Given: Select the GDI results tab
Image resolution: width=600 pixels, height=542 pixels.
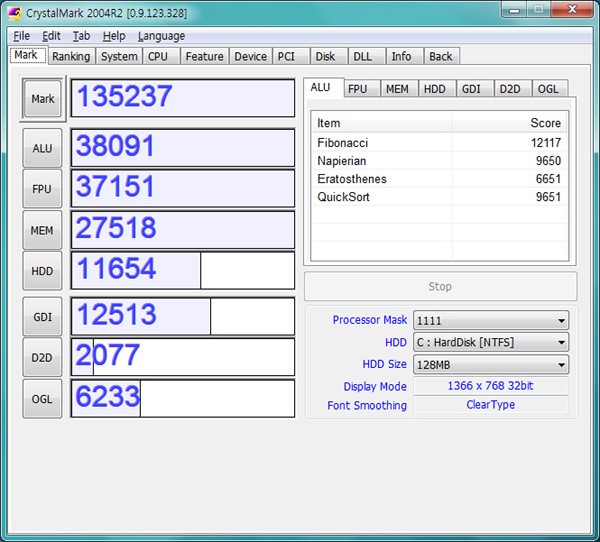Looking at the screenshot, I should click(475, 89).
